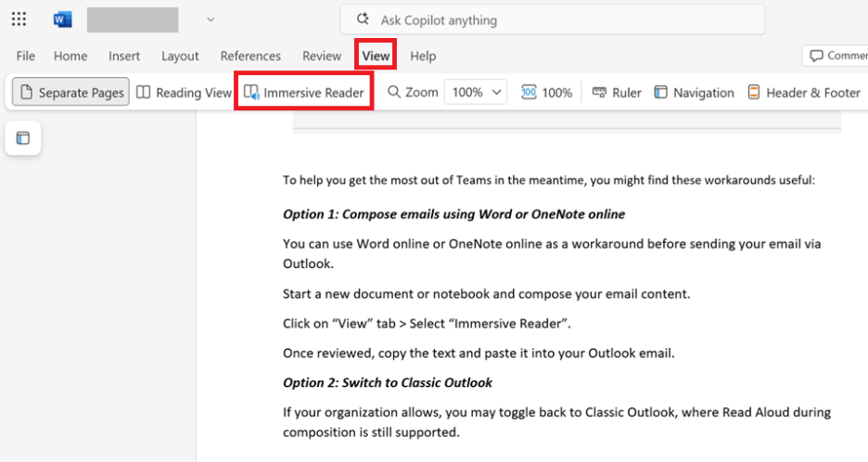Switch to the Insert tab
This screenshot has width=868, height=462.
pyautogui.click(x=124, y=56)
